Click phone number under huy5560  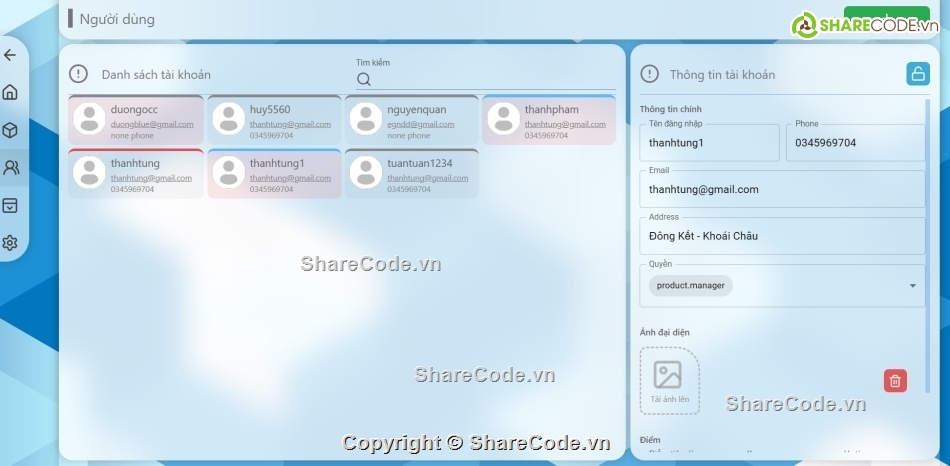coord(271,136)
